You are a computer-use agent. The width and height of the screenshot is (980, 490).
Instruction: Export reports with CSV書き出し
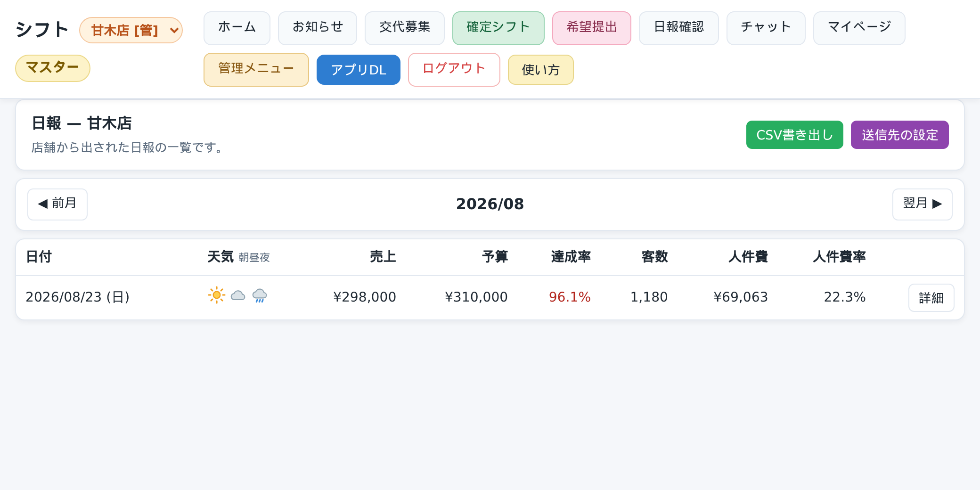click(795, 135)
